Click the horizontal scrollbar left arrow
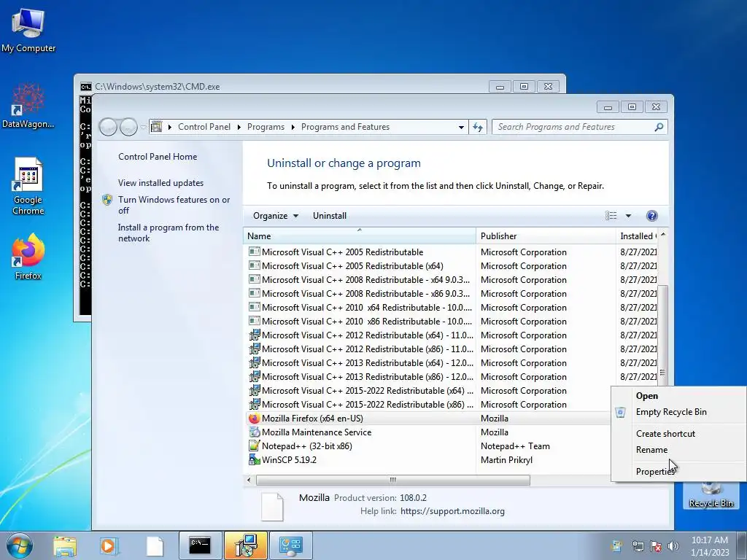747x560 pixels. click(x=249, y=480)
